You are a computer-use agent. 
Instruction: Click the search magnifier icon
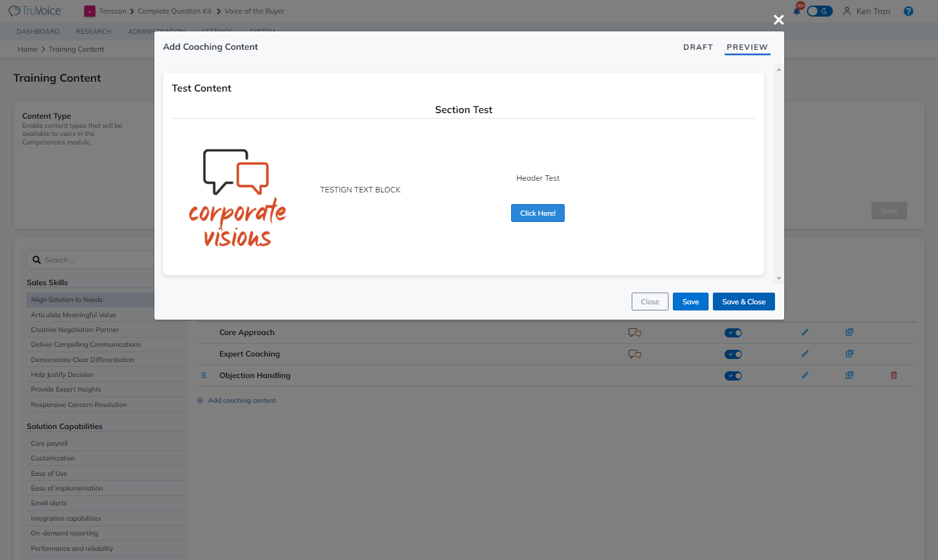tap(37, 260)
